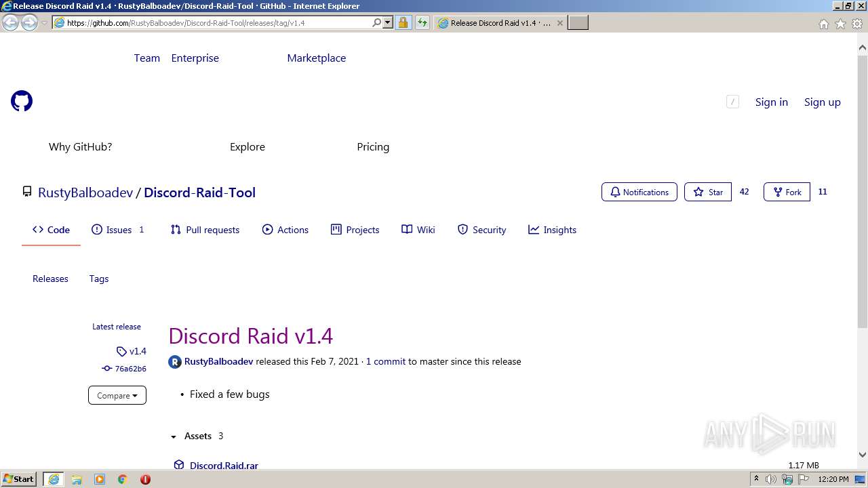Open the forks count 11
This screenshot has width=868, height=488.
tap(823, 192)
